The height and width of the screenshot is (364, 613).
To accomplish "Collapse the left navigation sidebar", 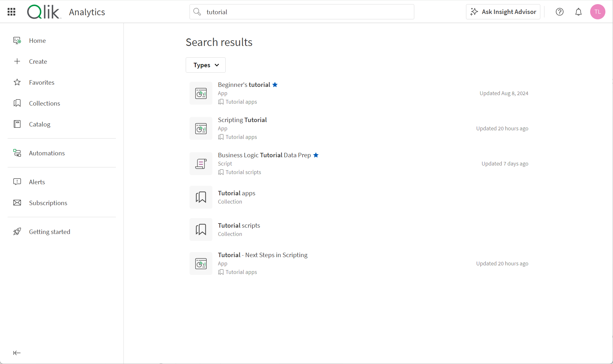I will [17, 353].
